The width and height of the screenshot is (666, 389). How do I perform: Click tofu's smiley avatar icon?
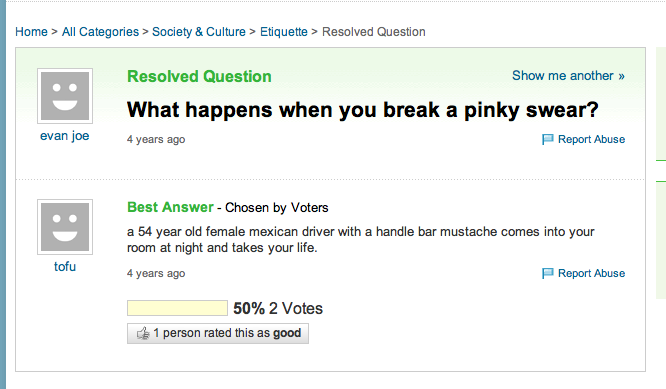coord(65,227)
